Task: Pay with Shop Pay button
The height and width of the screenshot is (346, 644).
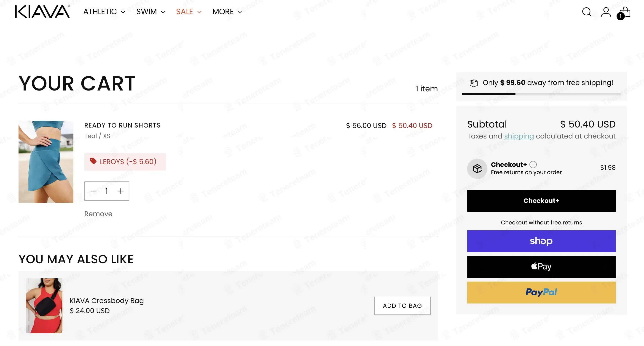Action: [541, 241]
